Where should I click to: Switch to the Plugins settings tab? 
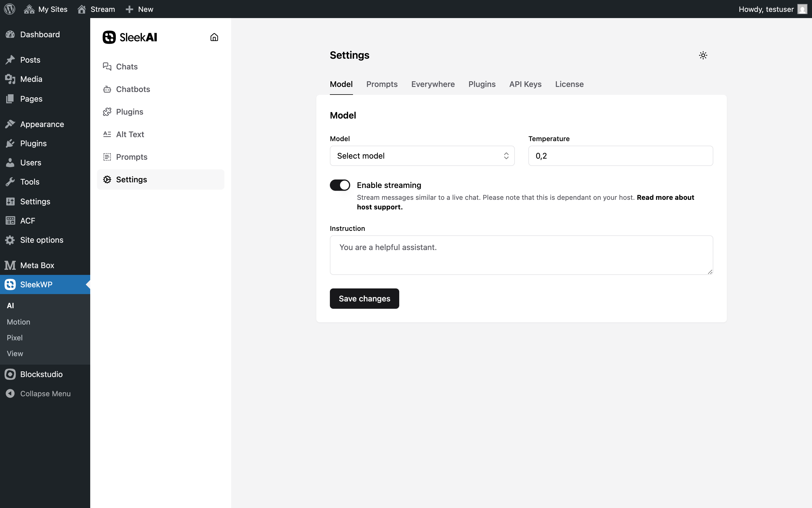tap(482, 84)
